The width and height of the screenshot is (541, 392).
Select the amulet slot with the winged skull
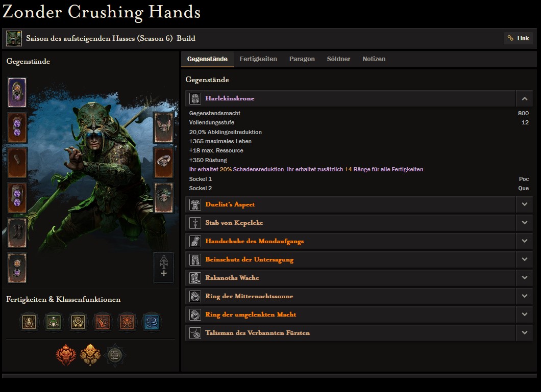(x=163, y=127)
